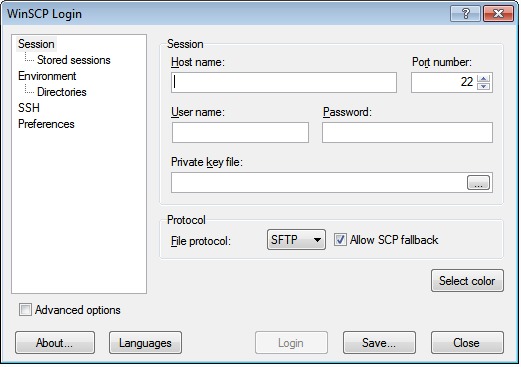This screenshot has height=367, width=521.
Task: Select the Session tree node
Action: coord(36,44)
